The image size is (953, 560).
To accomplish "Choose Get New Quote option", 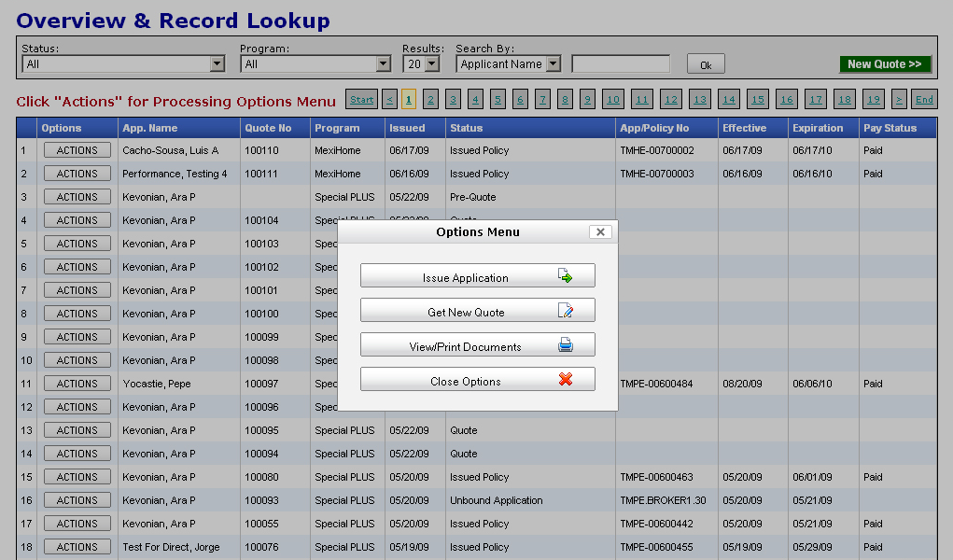I will click(478, 310).
